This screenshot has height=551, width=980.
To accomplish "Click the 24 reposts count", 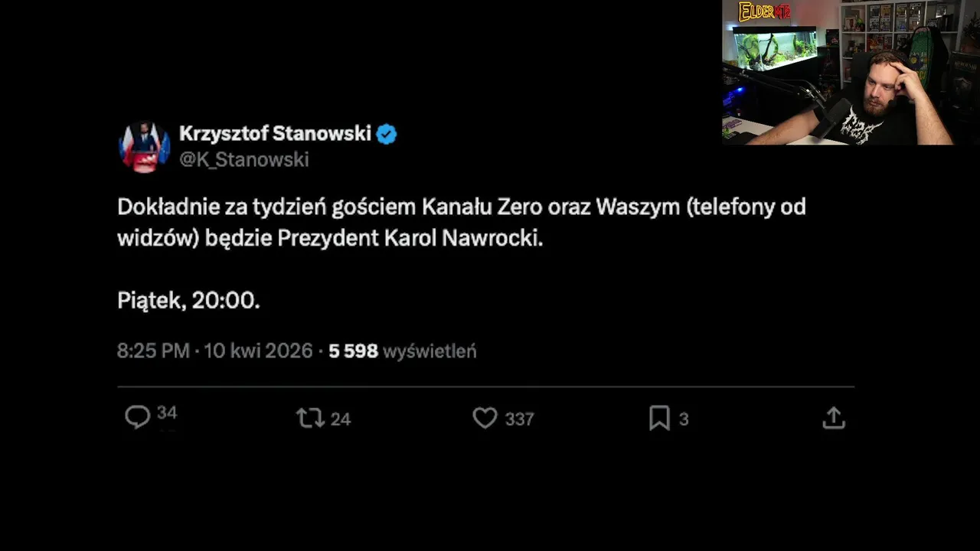I will pyautogui.click(x=340, y=419).
